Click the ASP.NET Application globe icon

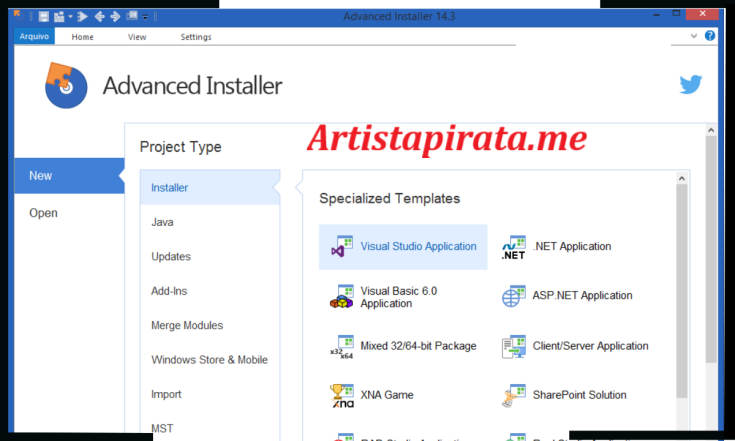(x=514, y=296)
